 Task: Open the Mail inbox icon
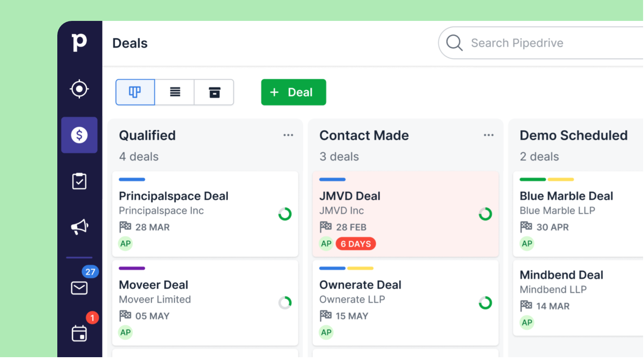(79, 288)
